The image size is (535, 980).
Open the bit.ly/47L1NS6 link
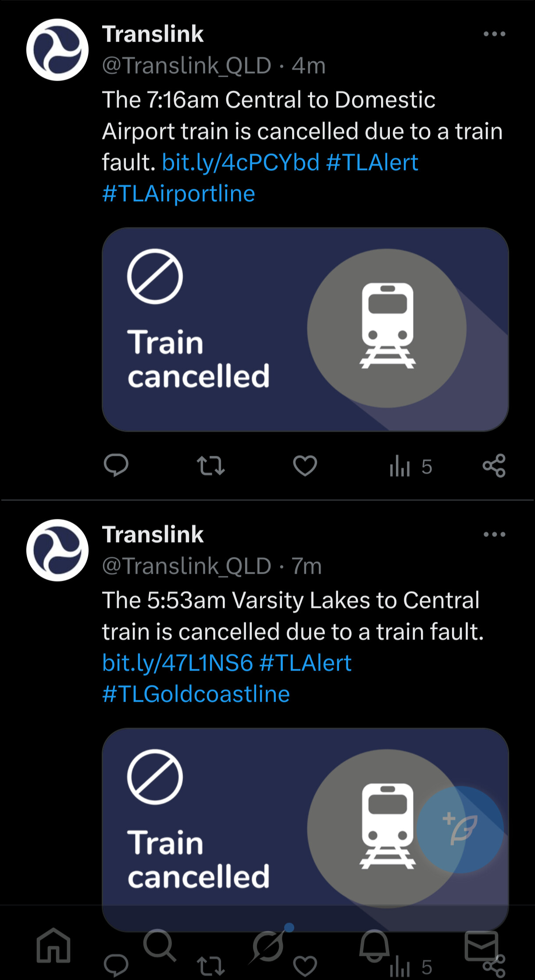tap(178, 663)
